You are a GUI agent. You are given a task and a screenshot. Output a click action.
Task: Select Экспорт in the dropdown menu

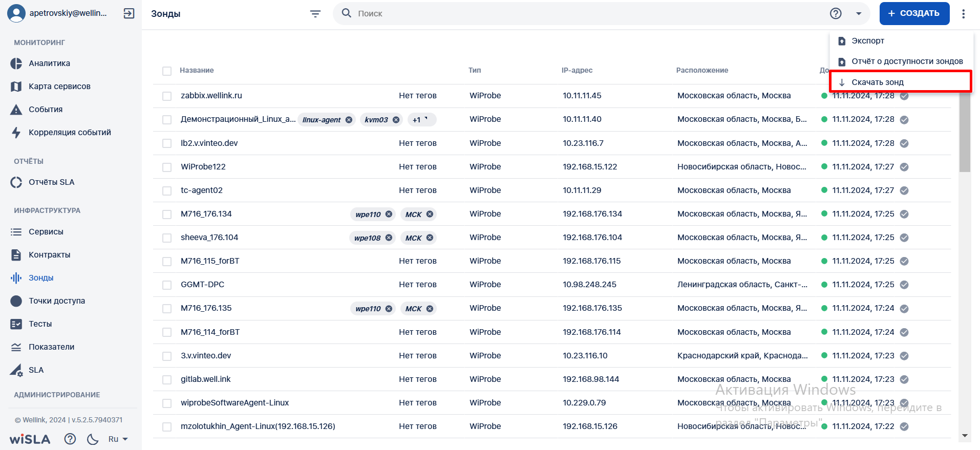point(867,41)
